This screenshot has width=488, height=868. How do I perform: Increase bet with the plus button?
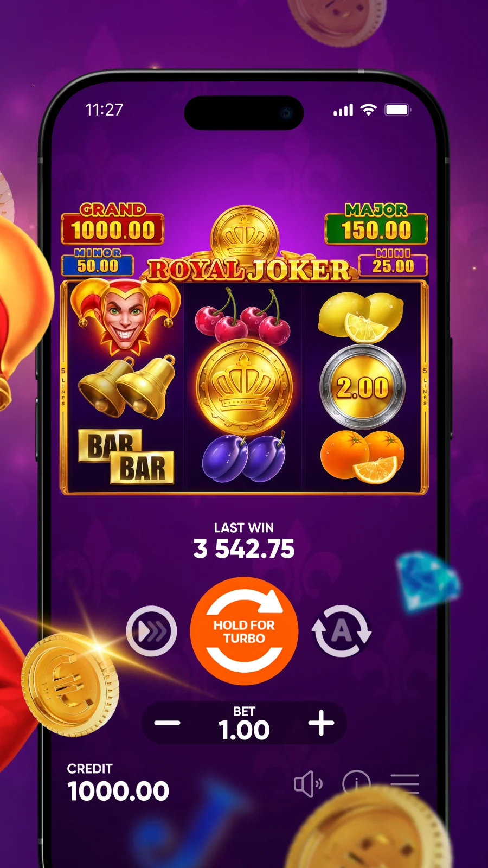(321, 723)
